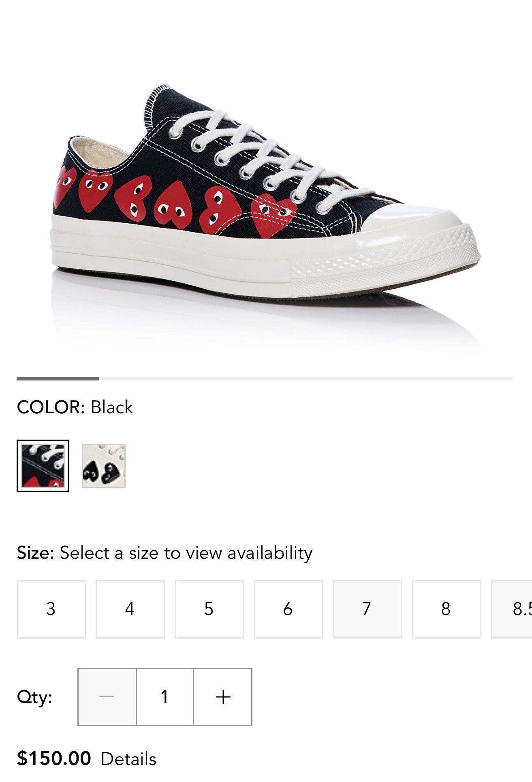The width and height of the screenshot is (532, 782).
Task: Choose size 4
Action: click(130, 609)
